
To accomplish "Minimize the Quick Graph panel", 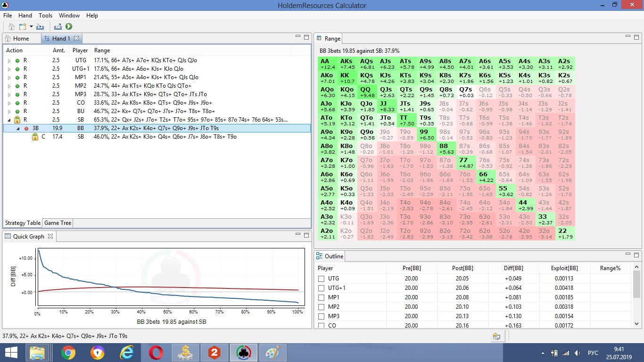I will pyautogui.click(x=298, y=234).
